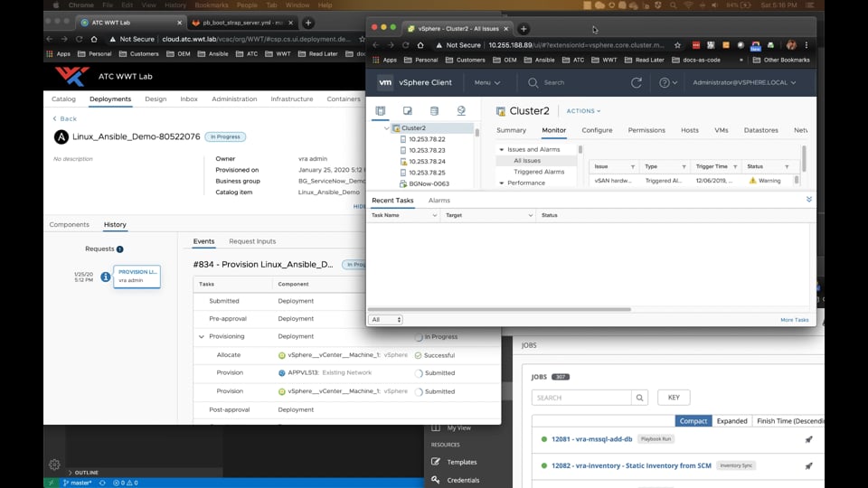
Task: Switch to Request Inputs tab
Action: (252, 241)
